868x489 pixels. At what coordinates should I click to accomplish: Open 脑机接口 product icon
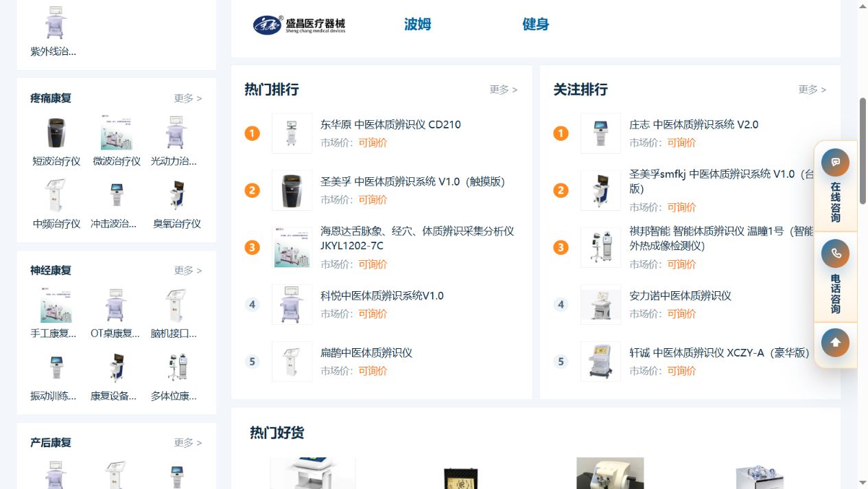coord(176,306)
